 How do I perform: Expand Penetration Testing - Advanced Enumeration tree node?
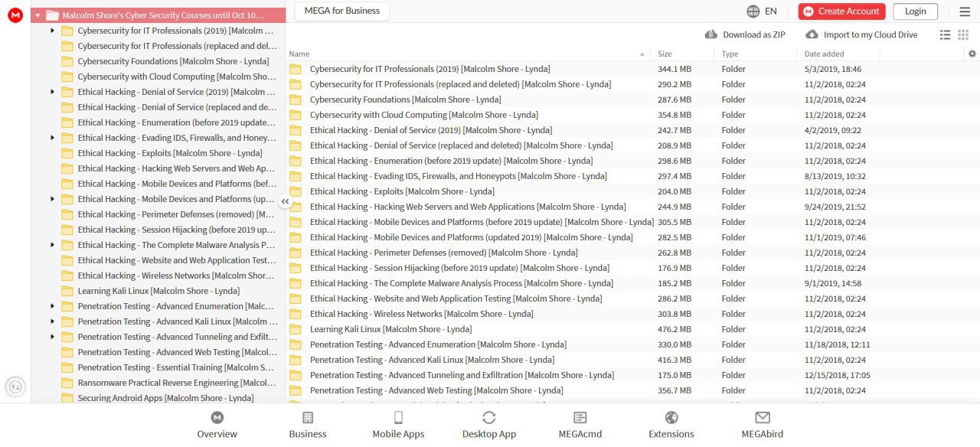point(52,306)
